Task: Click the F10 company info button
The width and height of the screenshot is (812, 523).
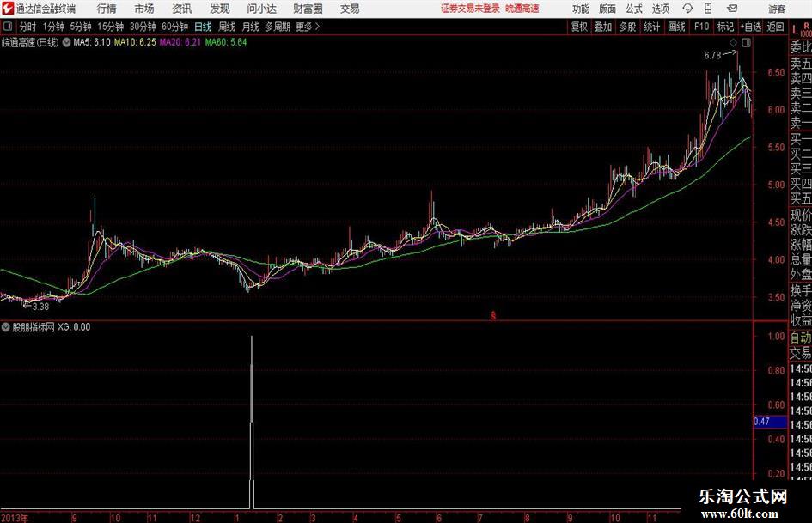Action: 702,27
